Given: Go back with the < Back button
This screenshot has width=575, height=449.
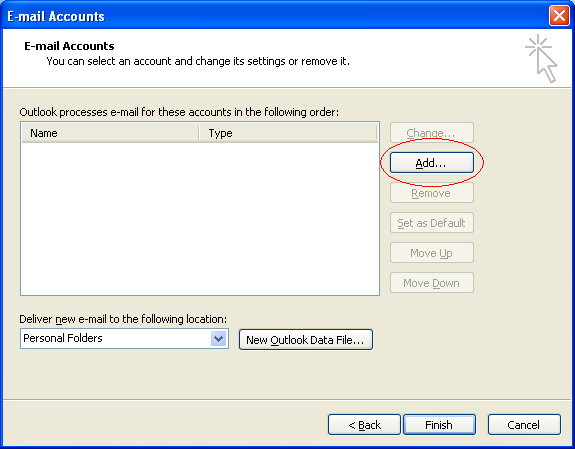Looking at the screenshot, I should (364, 424).
